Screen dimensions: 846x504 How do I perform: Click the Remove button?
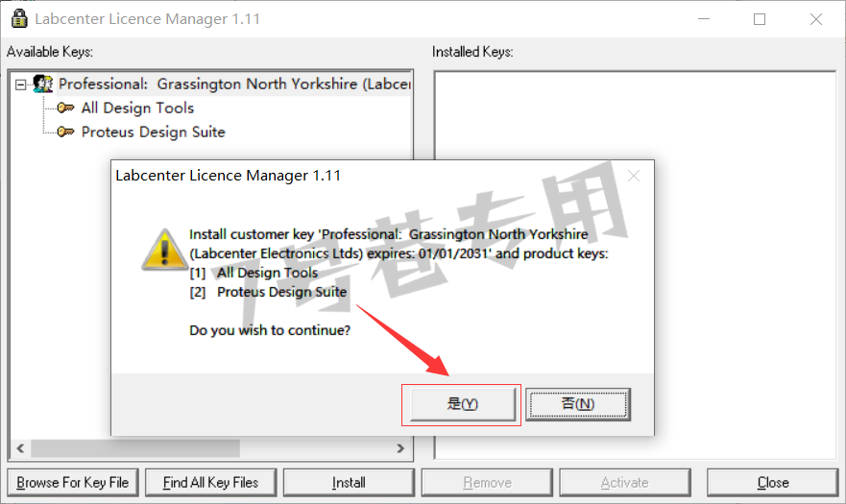point(487,483)
